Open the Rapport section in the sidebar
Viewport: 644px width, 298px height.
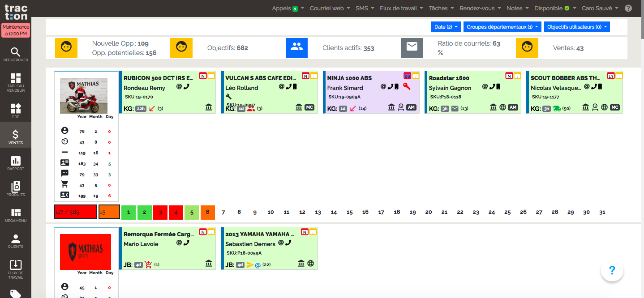point(16,163)
